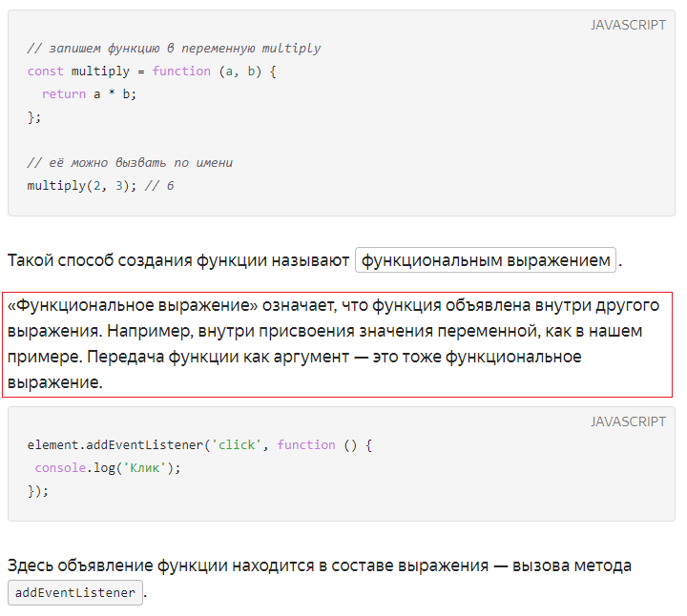Click the JAVASCRIPT label of the multiply code block
Screen dimensions: 687x616
tap(628, 25)
